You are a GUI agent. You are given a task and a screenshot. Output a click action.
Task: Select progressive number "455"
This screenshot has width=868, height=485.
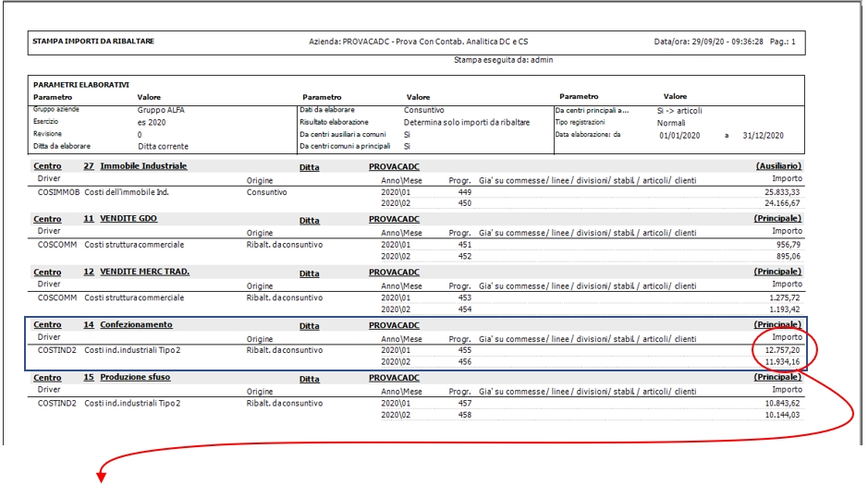tap(465, 350)
